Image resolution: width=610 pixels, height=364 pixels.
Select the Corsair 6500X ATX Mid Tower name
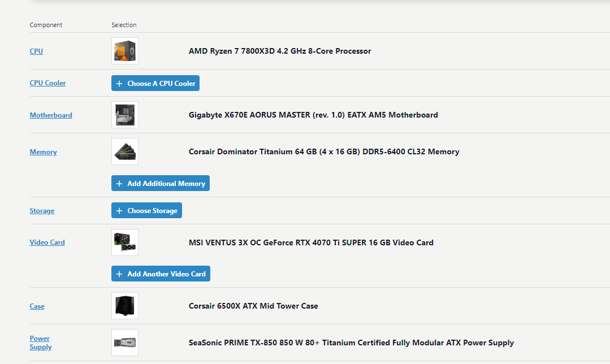tap(253, 306)
